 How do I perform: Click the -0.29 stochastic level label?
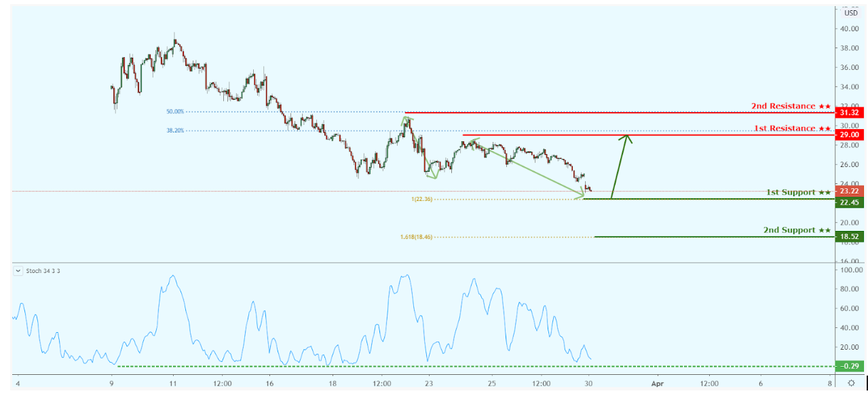tap(850, 366)
